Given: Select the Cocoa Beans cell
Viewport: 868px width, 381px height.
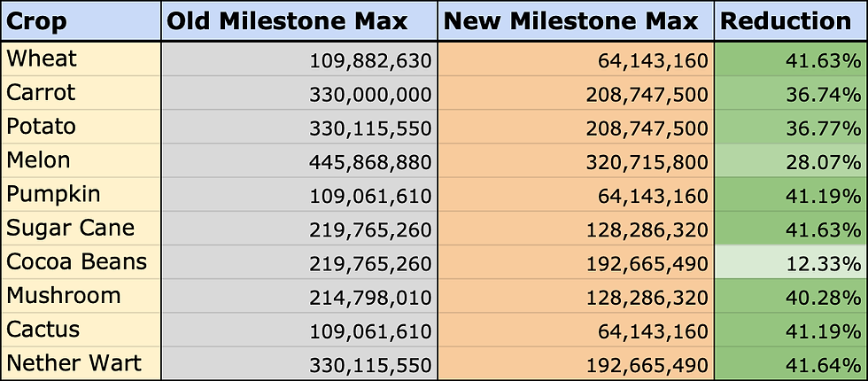Looking at the screenshot, I should [81, 261].
